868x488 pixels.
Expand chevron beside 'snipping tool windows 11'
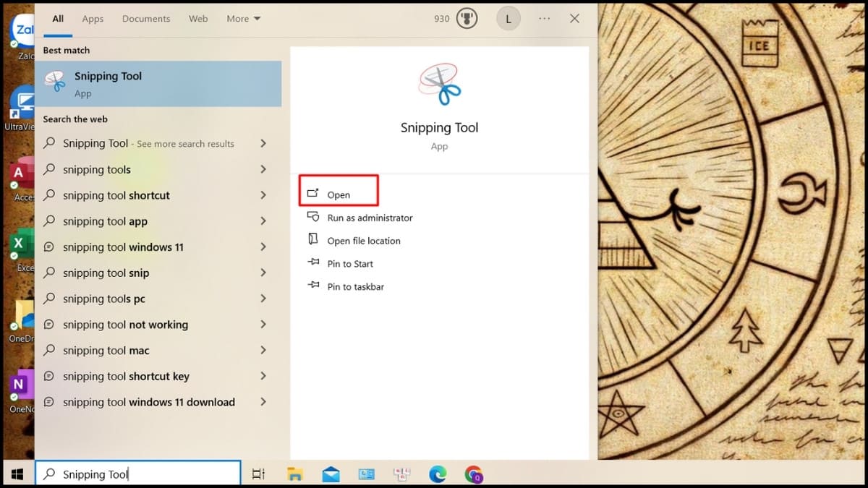pyautogui.click(x=263, y=247)
